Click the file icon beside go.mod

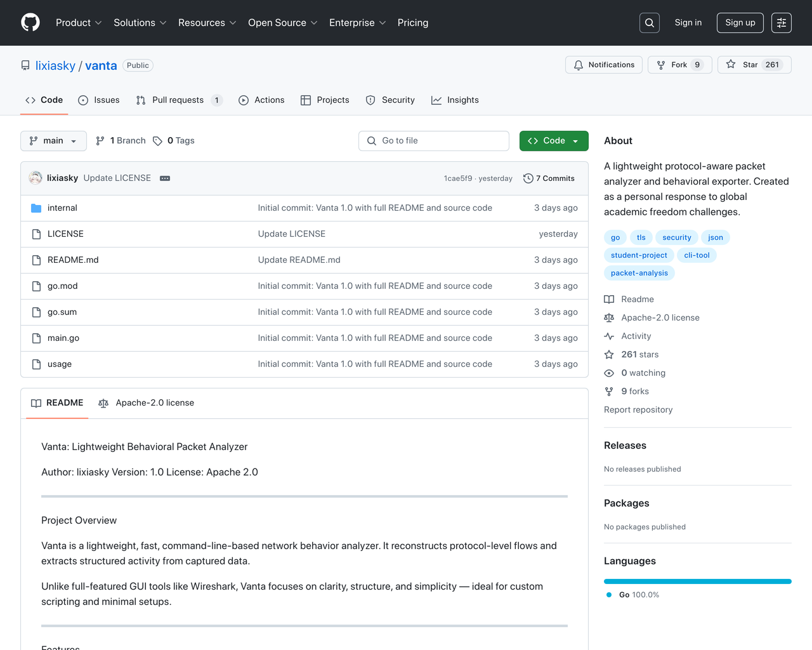point(36,286)
